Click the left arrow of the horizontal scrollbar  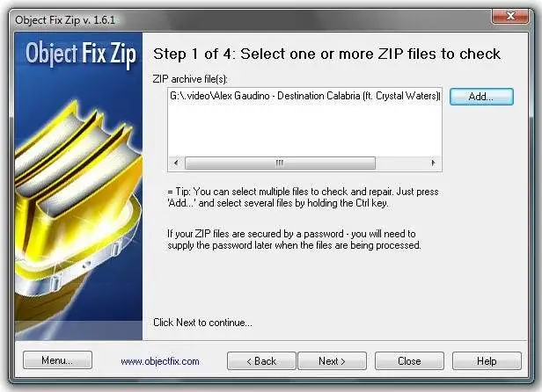click(176, 163)
